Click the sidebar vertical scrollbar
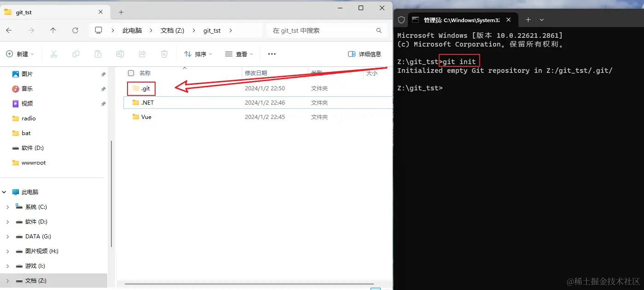This screenshot has width=644, height=290. point(110,194)
